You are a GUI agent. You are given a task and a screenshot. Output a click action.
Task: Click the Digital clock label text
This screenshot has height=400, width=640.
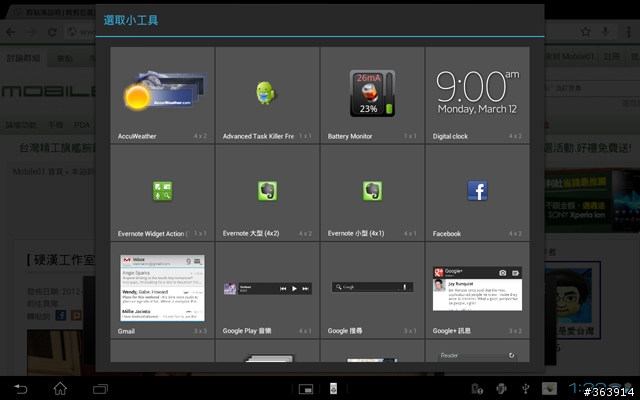[450, 136]
